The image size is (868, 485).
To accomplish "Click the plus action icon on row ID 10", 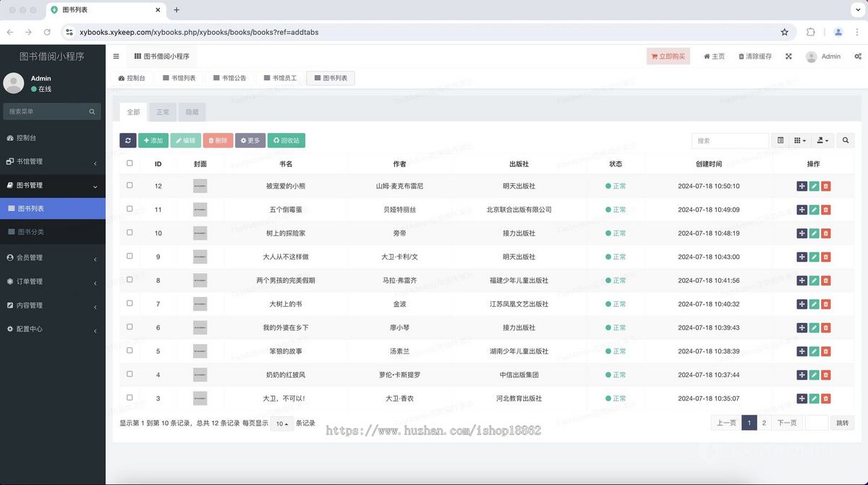I will [x=801, y=233].
